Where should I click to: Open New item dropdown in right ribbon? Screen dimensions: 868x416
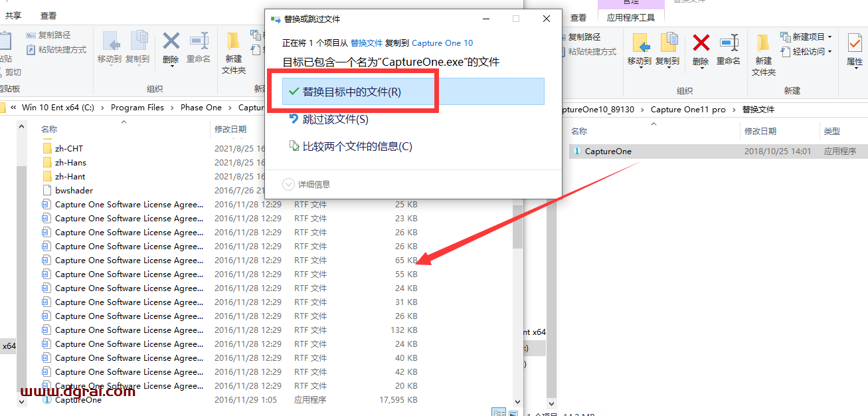[x=806, y=37]
